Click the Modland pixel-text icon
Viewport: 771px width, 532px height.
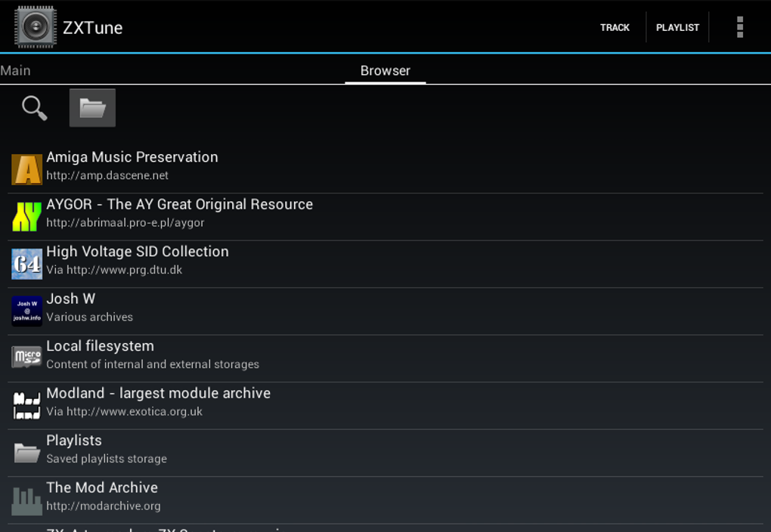click(26, 405)
